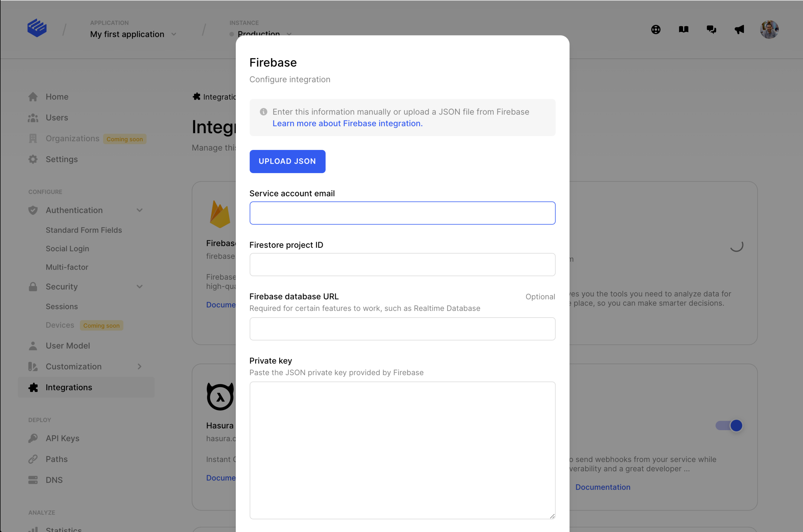803x532 pixels.
Task: Click the Users group icon
Action: click(x=33, y=118)
